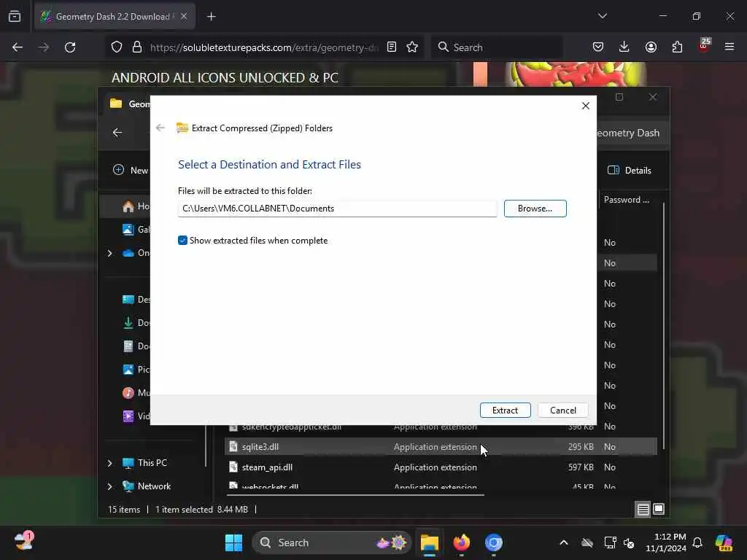The width and height of the screenshot is (747, 560).
Task: Open notification bell in taskbar
Action: (697, 542)
